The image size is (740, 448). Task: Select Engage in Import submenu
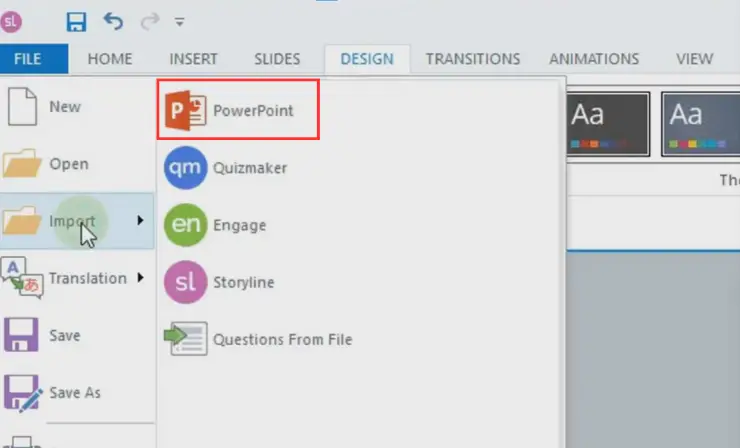pyautogui.click(x=239, y=225)
